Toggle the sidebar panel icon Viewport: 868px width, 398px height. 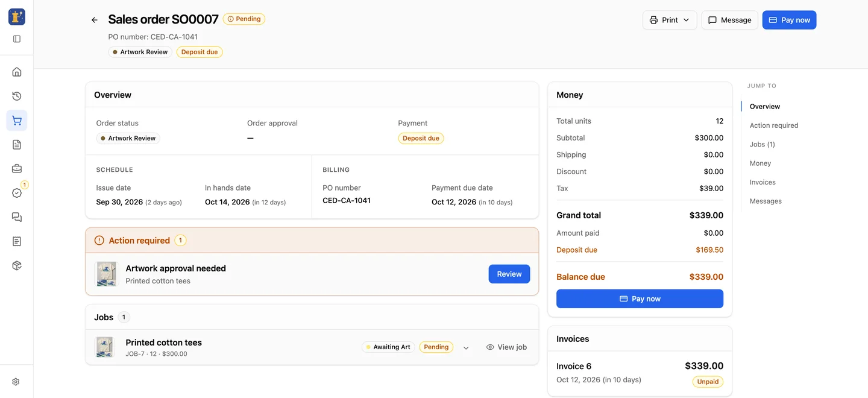(17, 39)
